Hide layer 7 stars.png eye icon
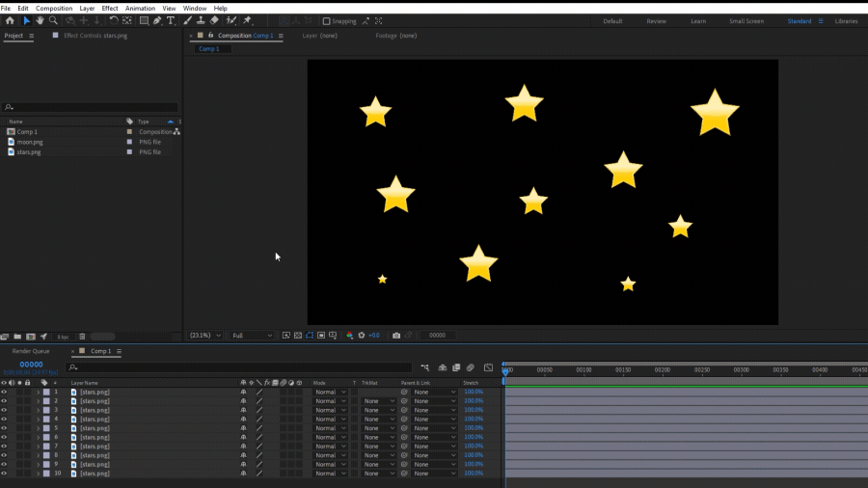 (4, 446)
